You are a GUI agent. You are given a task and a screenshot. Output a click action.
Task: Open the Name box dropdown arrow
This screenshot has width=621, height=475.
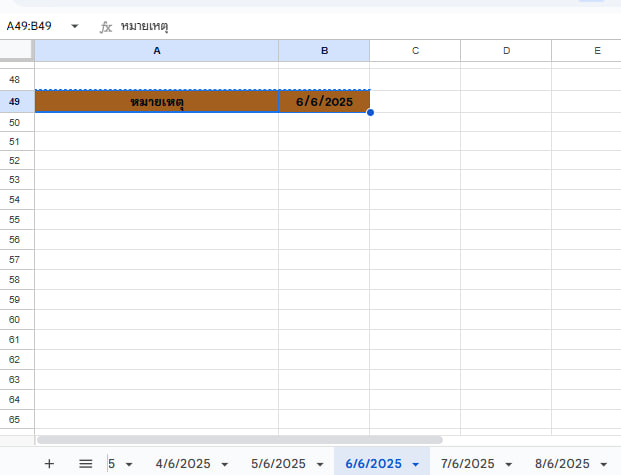(74, 27)
